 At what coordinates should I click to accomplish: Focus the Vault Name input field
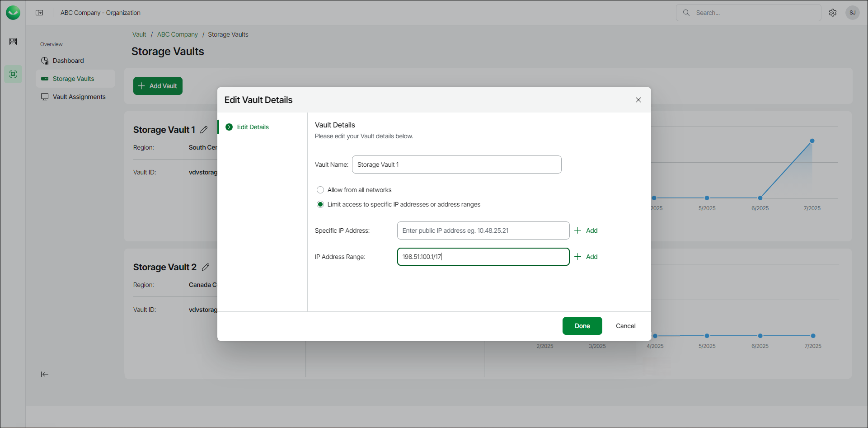pyautogui.click(x=456, y=165)
